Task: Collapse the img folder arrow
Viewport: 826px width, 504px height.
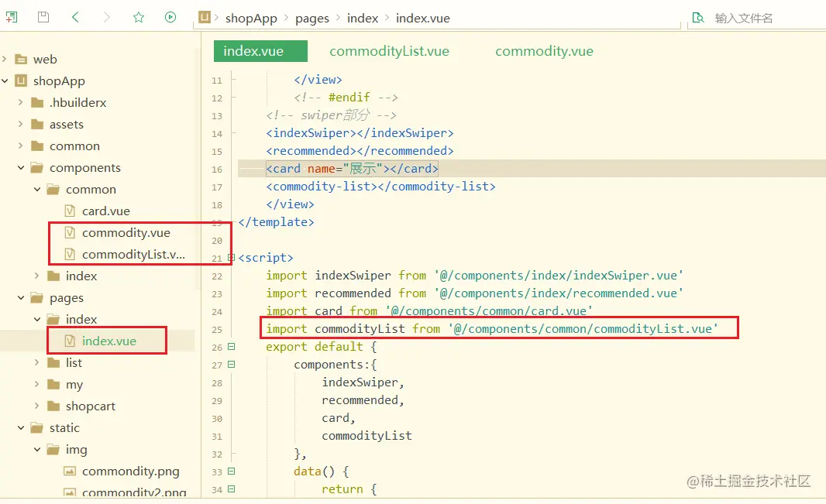Action: (37, 449)
